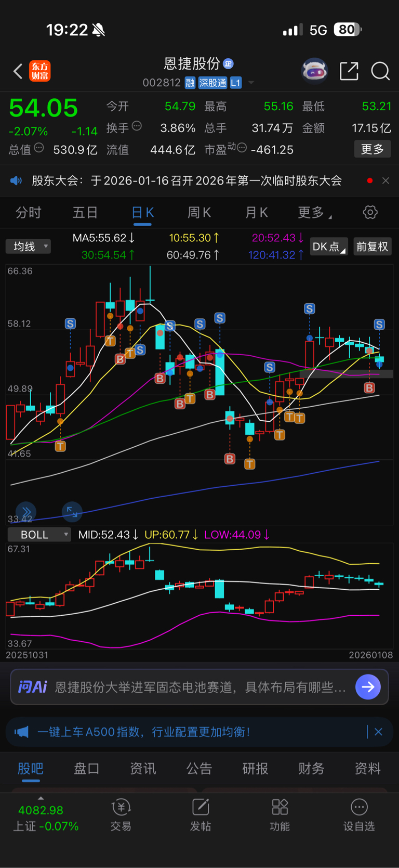Tap the A500 banner megaphone icon
399x868 pixels.
21,732
